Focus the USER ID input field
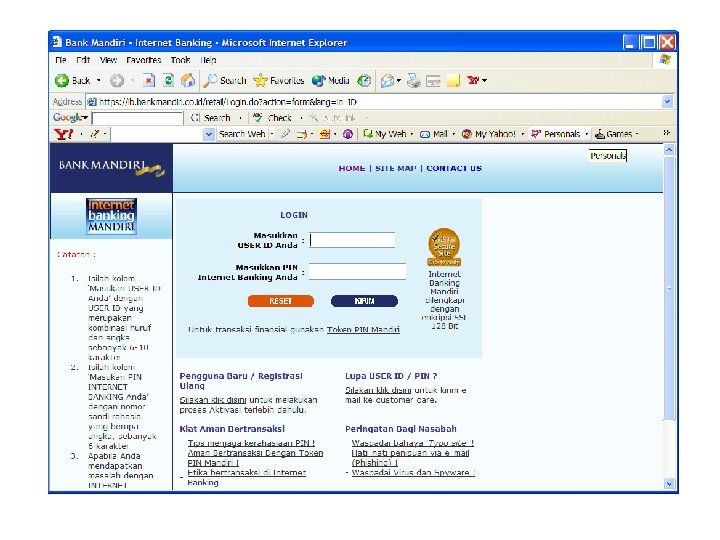 pos(352,240)
